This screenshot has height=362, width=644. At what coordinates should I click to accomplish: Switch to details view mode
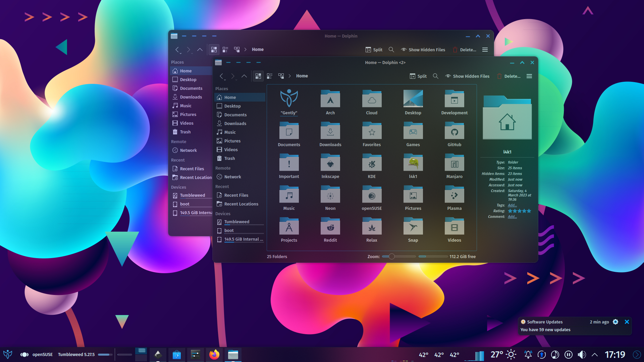point(281,76)
